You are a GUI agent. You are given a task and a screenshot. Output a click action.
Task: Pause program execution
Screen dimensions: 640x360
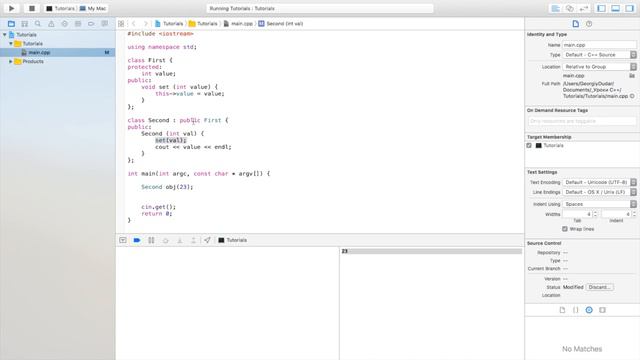point(151,240)
